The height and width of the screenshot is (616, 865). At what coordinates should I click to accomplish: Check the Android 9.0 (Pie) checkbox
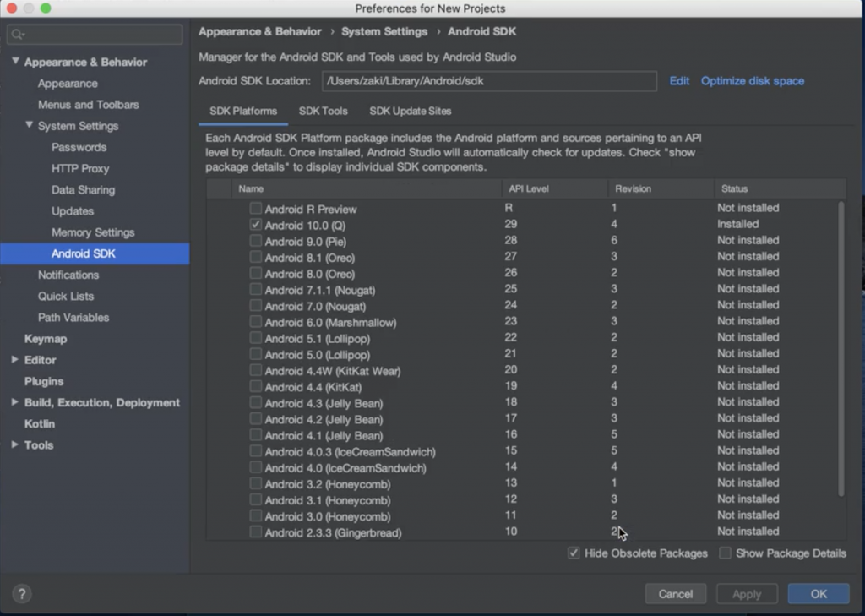coord(255,241)
